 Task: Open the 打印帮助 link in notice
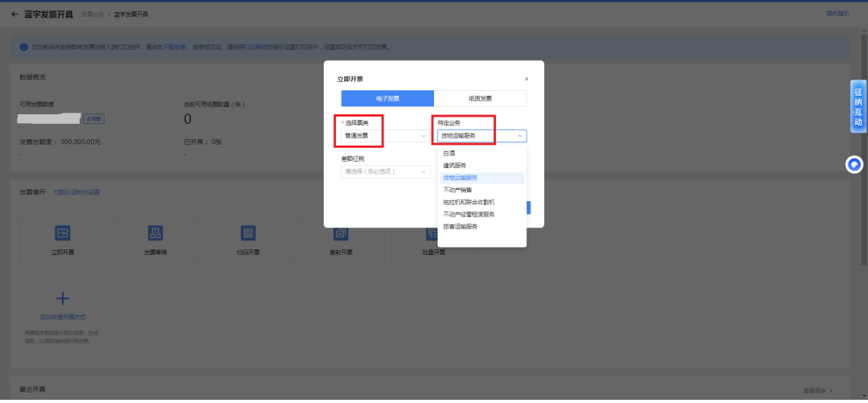tap(256, 47)
